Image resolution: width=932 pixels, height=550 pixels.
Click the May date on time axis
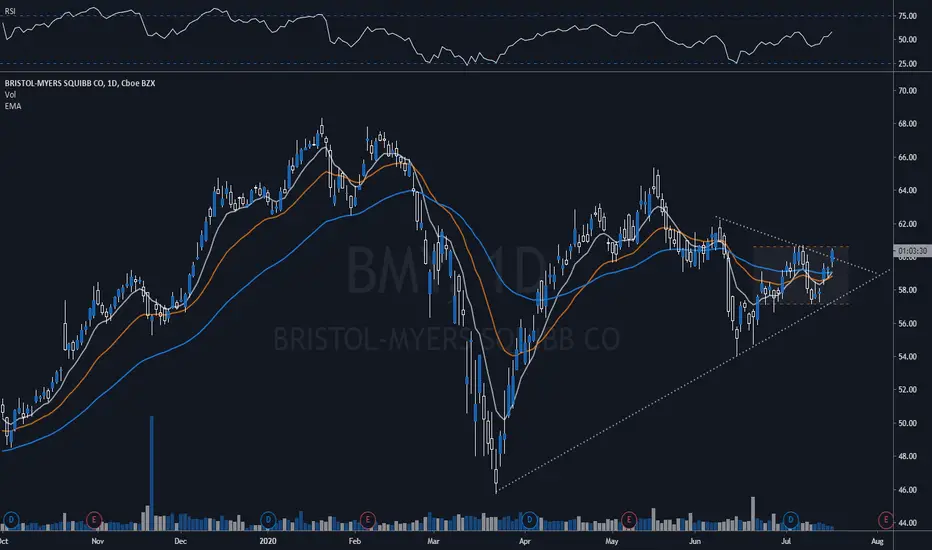tap(612, 541)
